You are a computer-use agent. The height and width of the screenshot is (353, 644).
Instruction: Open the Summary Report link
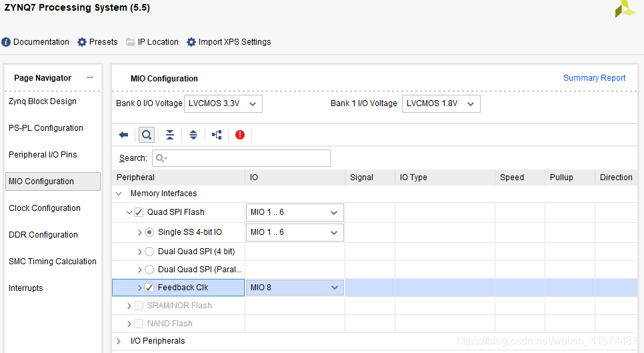(x=594, y=78)
